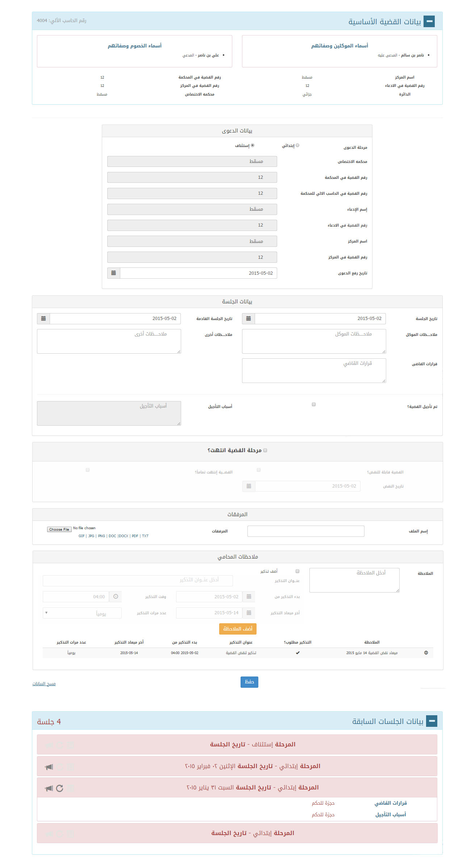Click reminder title تذكير لنقض القضية

coord(241,653)
